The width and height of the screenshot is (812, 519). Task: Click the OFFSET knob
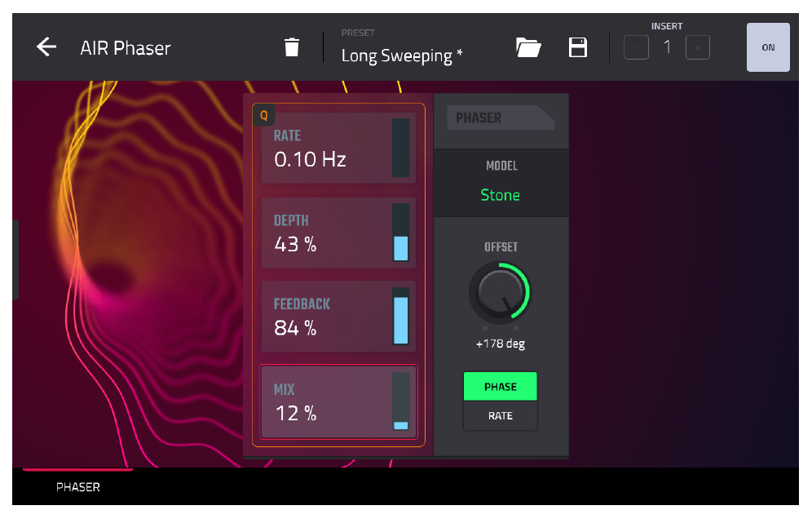point(500,292)
